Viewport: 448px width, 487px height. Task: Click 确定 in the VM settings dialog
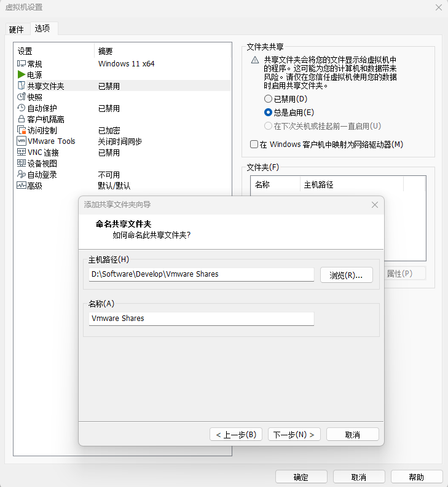coord(301,477)
